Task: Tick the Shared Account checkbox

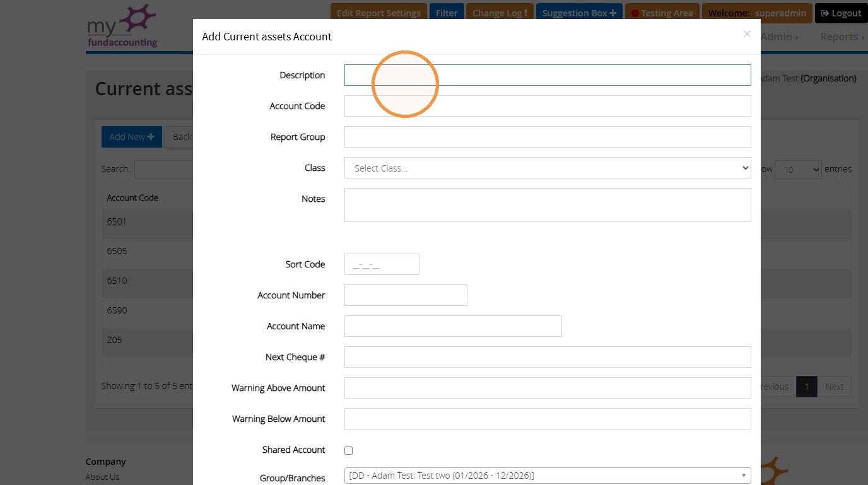Action: tap(348, 450)
